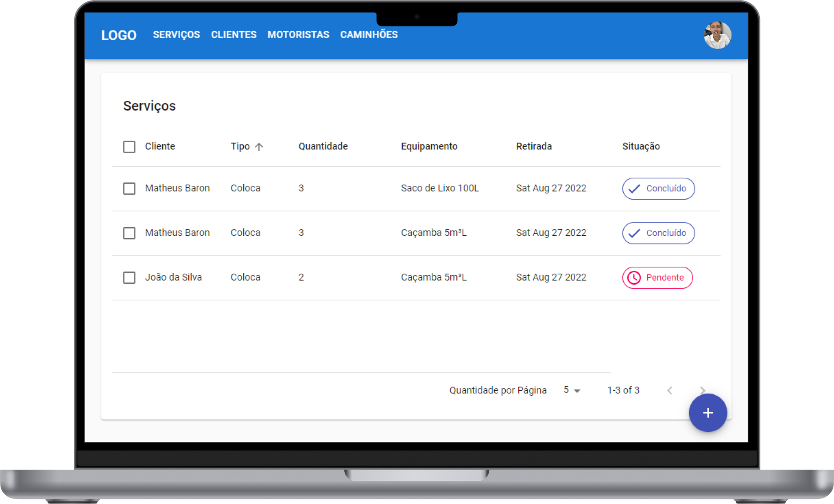834x504 pixels.
Task: Click the Concluído chip on Saco de Lixo row
Action: (658, 189)
